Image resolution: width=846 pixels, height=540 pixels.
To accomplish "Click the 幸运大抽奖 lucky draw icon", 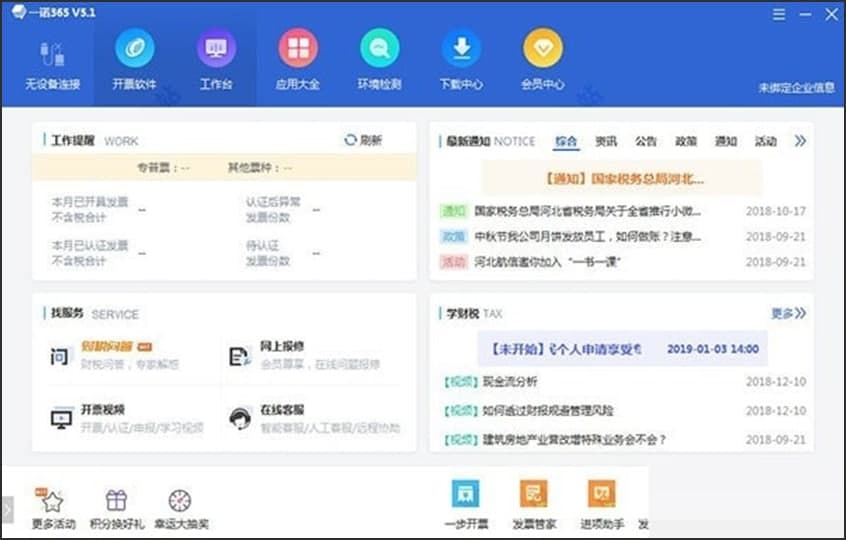I will click(180, 502).
